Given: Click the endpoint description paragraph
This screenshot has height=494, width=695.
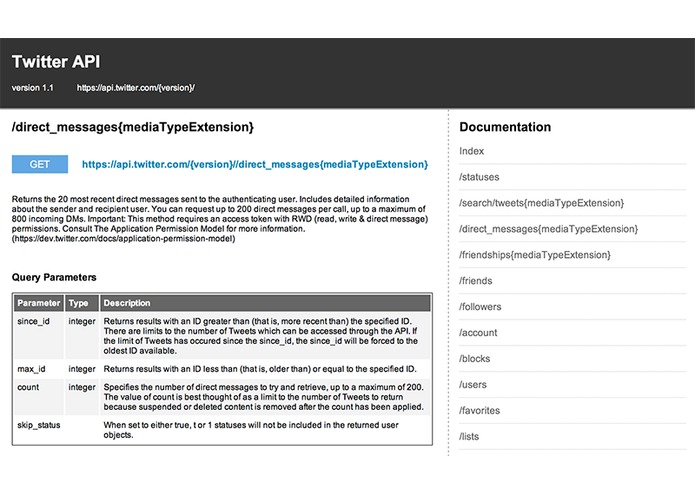Looking at the screenshot, I should click(x=220, y=219).
